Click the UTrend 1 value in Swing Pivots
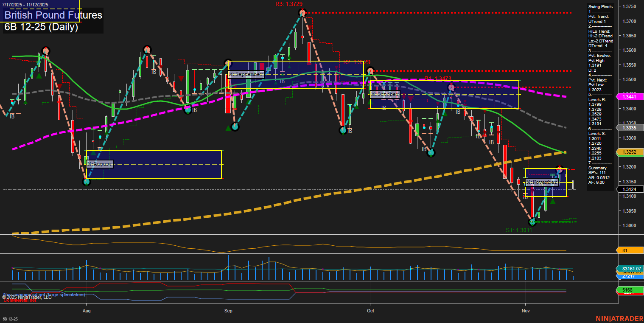Screen dimensions: 644x323 coord(597,21)
